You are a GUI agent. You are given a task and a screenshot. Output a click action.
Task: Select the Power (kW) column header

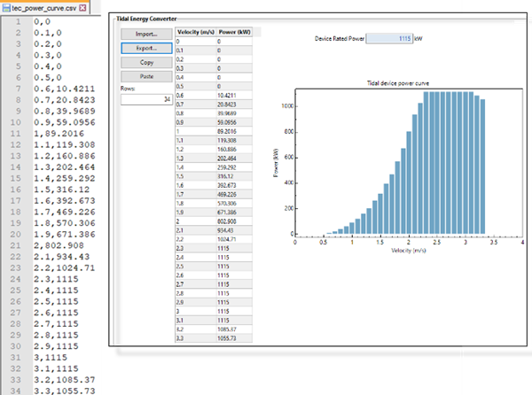234,30
